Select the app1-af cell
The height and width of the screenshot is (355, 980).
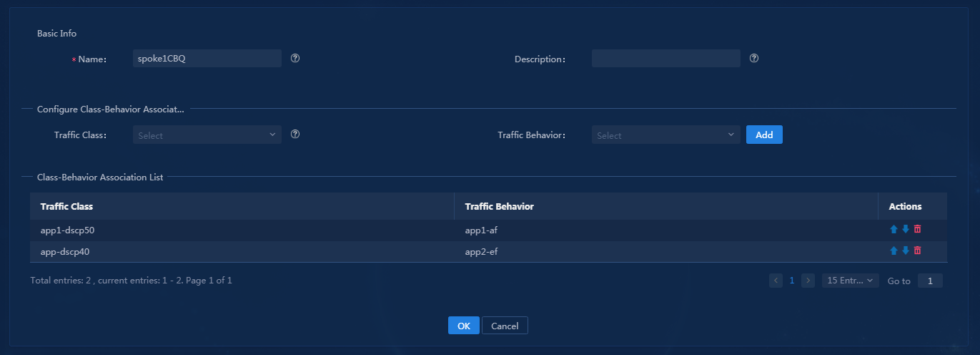pos(666,230)
